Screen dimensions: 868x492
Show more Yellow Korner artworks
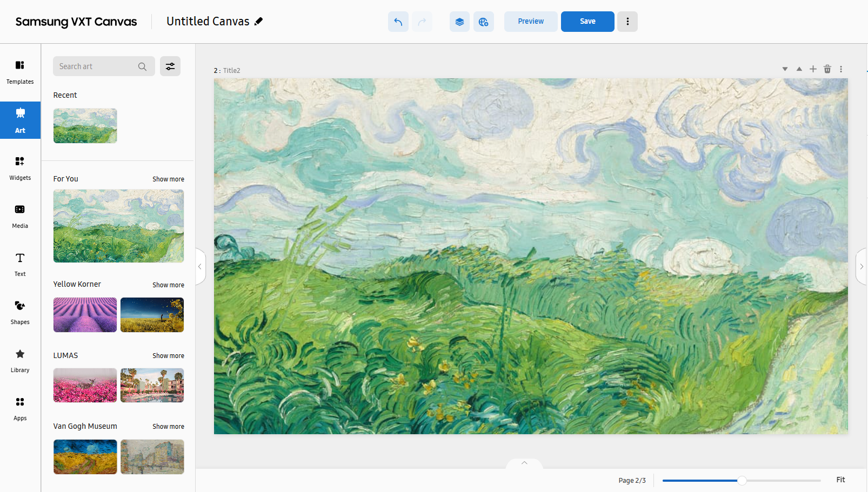(168, 285)
